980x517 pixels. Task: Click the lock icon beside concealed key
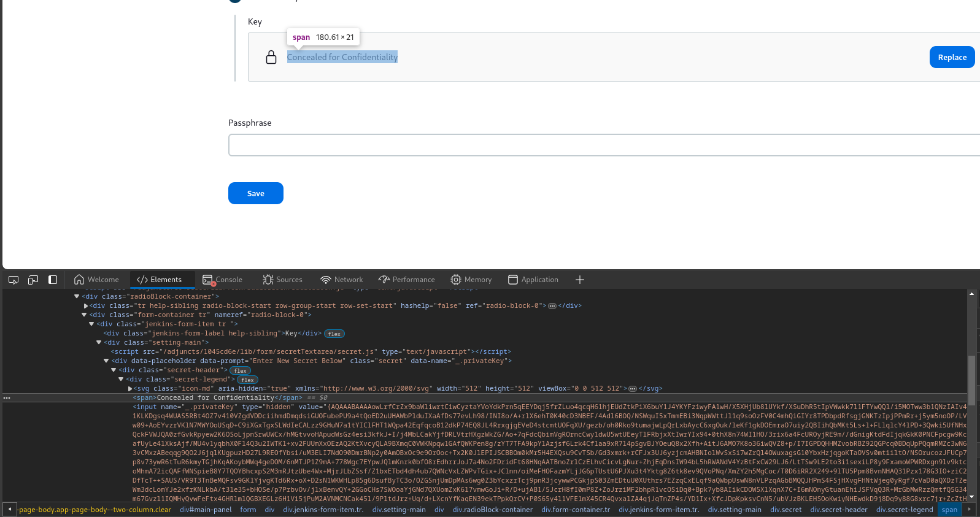[x=271, y=57]
